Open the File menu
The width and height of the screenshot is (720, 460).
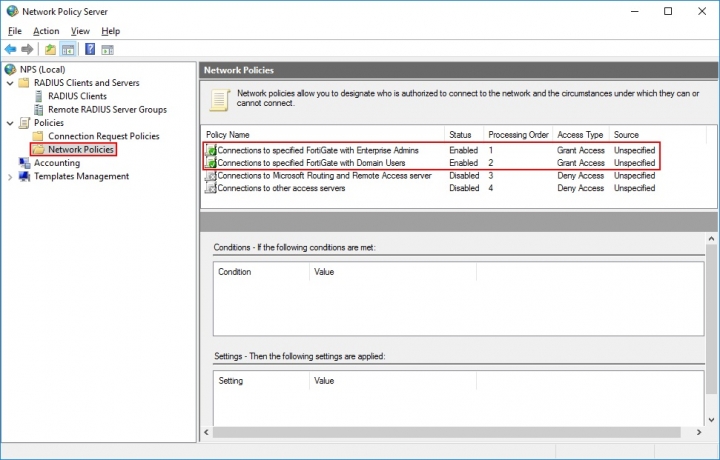[x=15, y=31]
